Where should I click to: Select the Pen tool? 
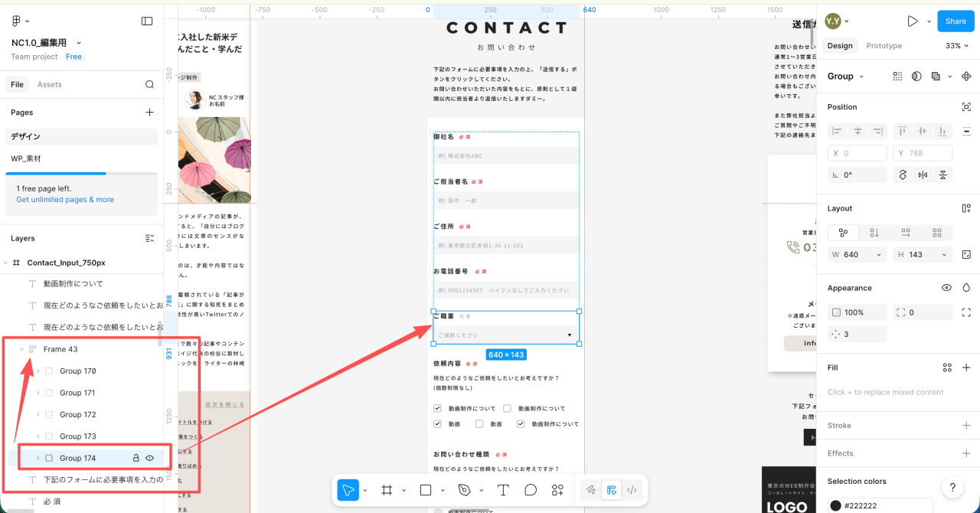(x=464, y=490)
